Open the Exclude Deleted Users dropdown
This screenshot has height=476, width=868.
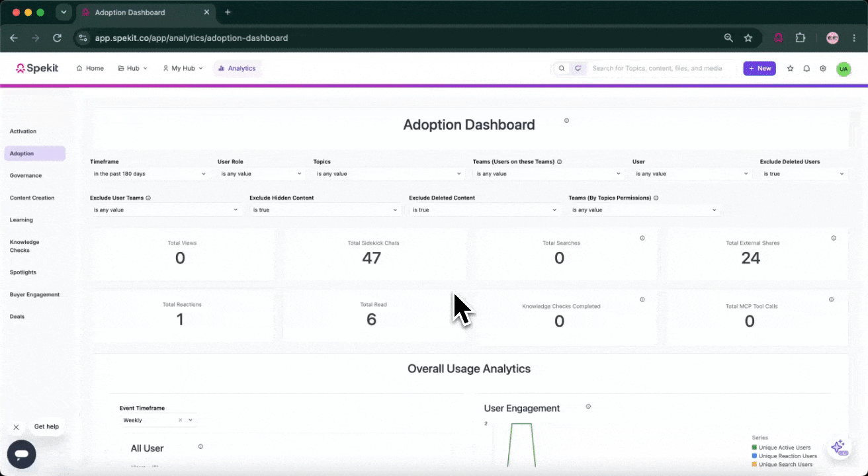click(803, 174)
